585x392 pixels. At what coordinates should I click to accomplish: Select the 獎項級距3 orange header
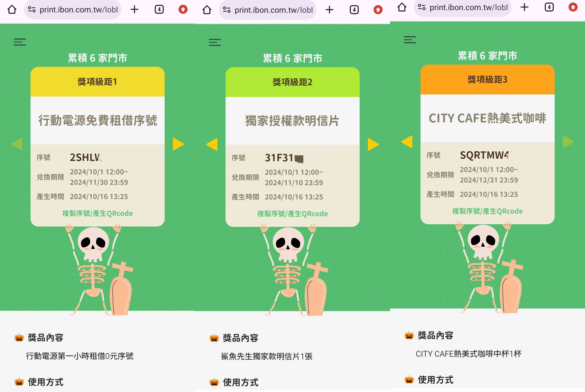[x=487, y=80]
